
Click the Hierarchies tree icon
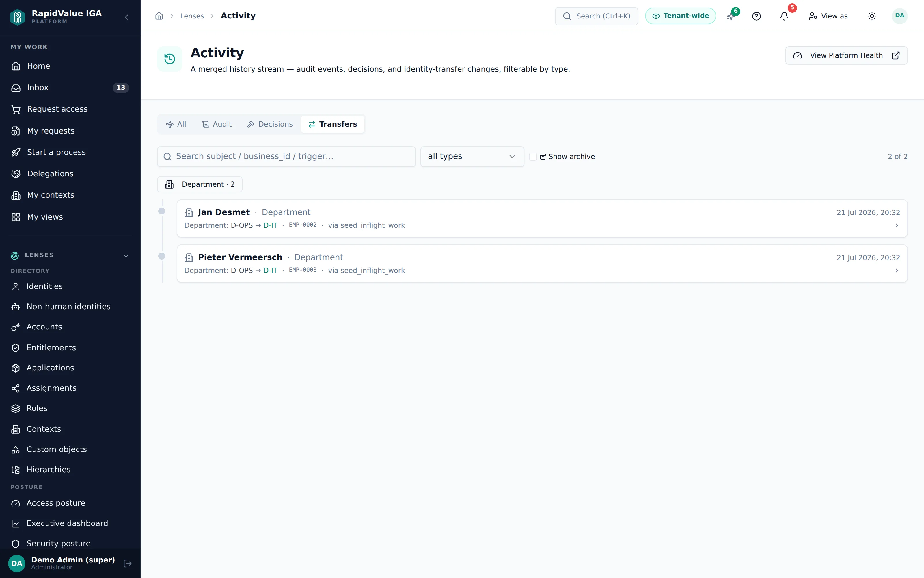16,470
